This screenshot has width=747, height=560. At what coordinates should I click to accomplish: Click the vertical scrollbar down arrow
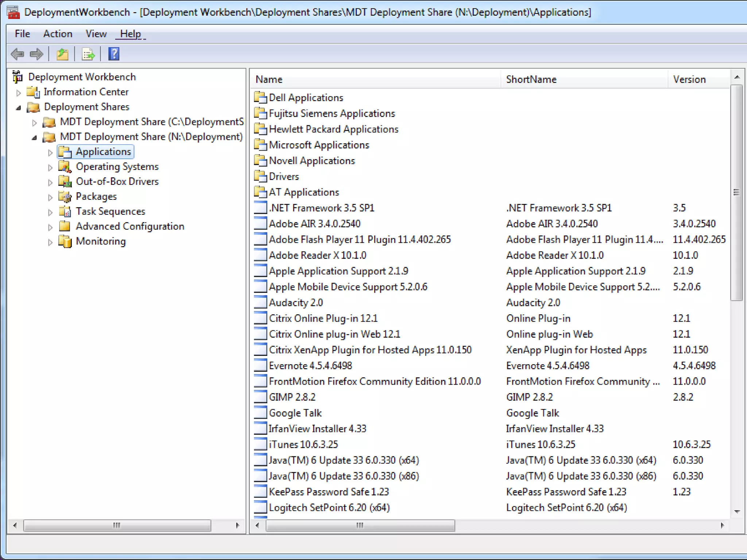737,512
